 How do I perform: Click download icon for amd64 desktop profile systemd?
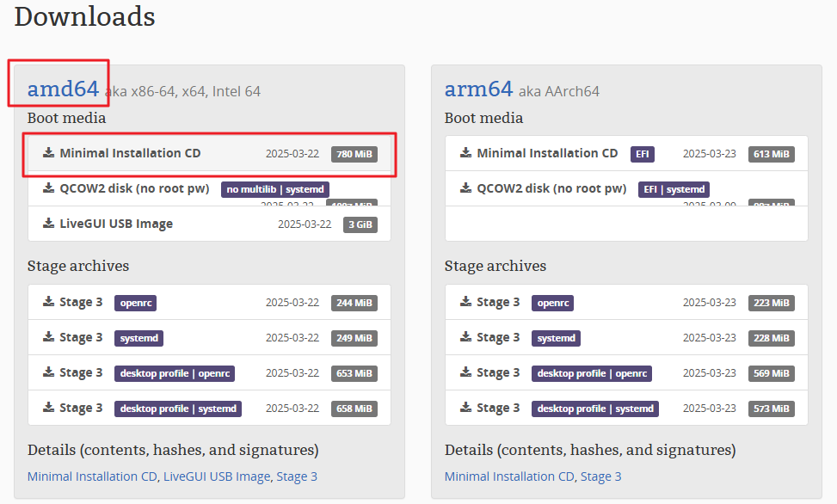pyautogui.click(x=48, y=408)
